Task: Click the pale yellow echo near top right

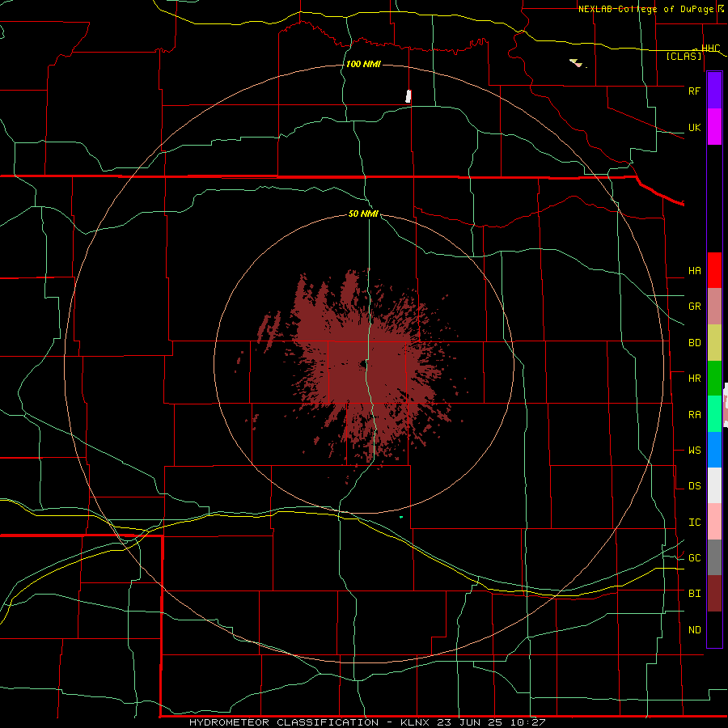Action: 576,62
